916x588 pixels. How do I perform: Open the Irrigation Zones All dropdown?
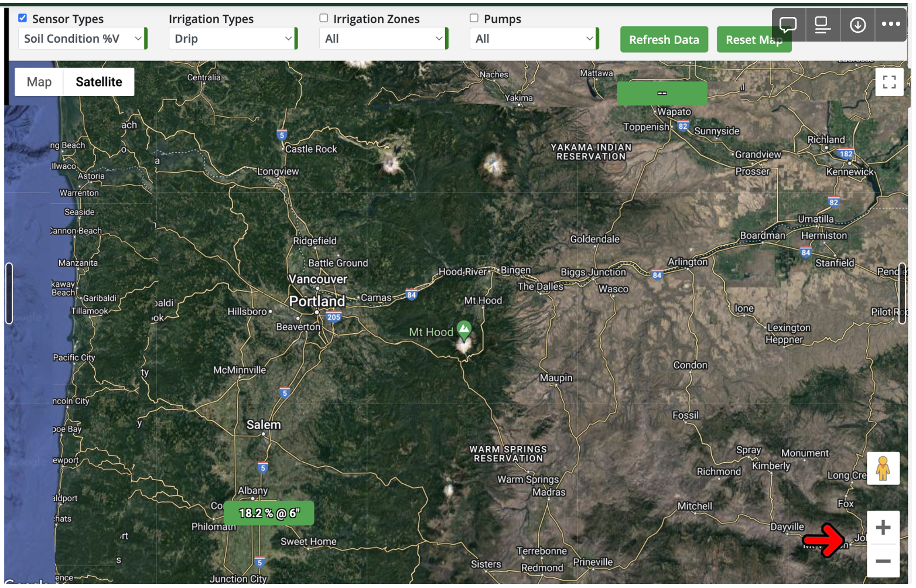coord(384,39)
